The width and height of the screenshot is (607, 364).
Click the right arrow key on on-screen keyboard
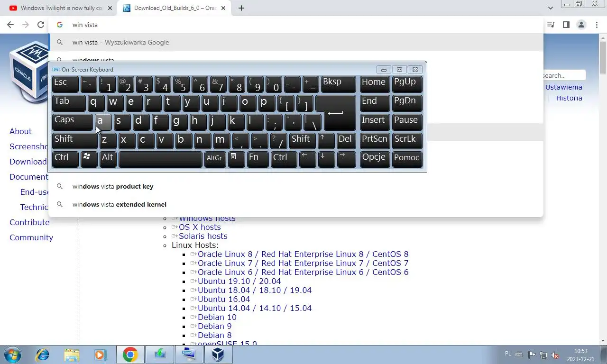346,159
